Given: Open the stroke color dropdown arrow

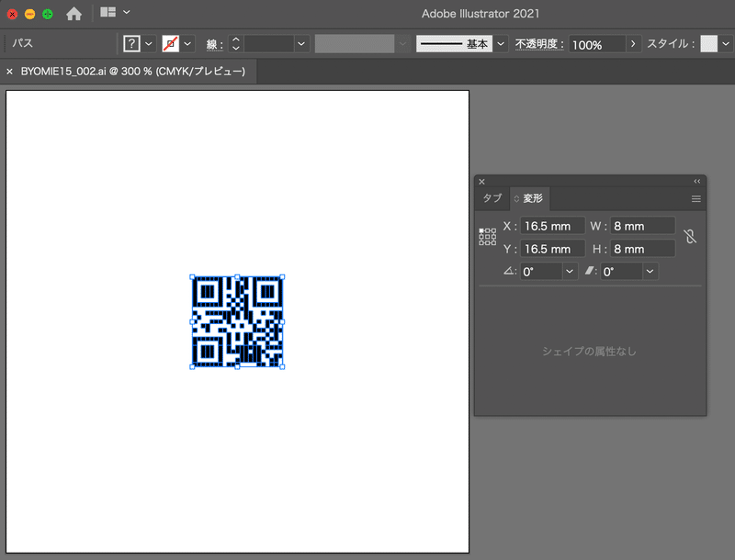Looking at the screenshot, I should pyautogui.click(x=187, y=44).
